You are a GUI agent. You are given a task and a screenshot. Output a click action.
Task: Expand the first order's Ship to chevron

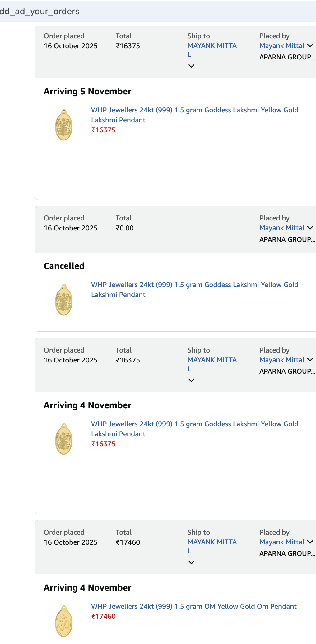point(192,66)
